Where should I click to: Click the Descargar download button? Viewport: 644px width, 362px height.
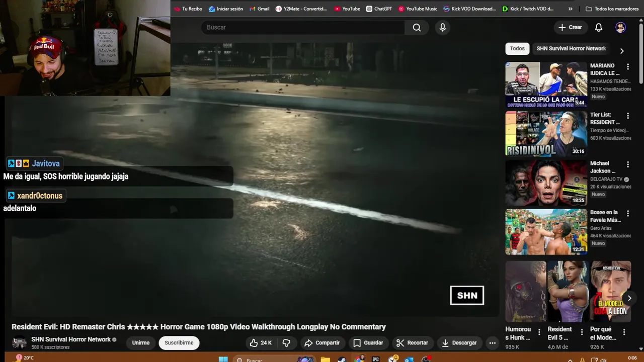point(459,343)
